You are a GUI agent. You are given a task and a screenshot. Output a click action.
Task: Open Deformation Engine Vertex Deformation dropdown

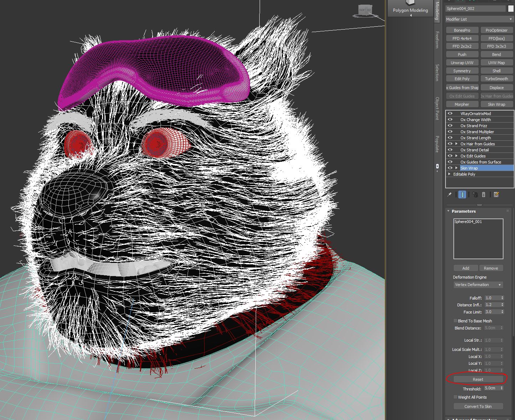point(478,285)
